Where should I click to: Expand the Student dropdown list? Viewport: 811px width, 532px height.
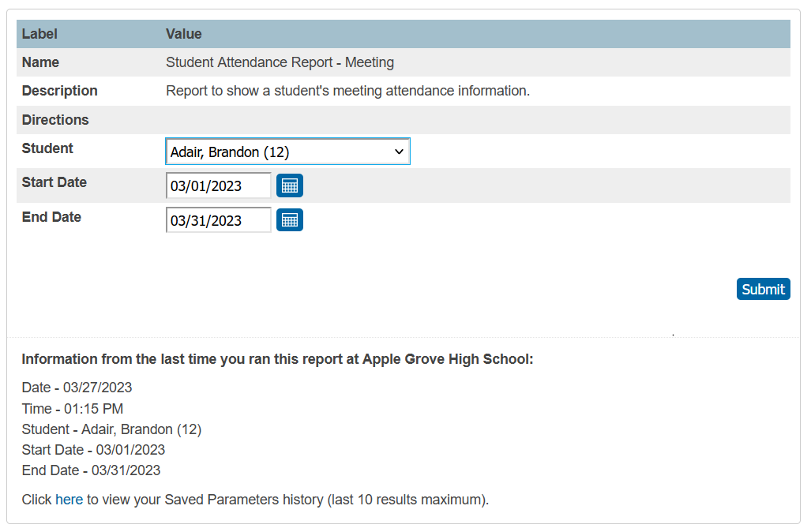point(287,152)
